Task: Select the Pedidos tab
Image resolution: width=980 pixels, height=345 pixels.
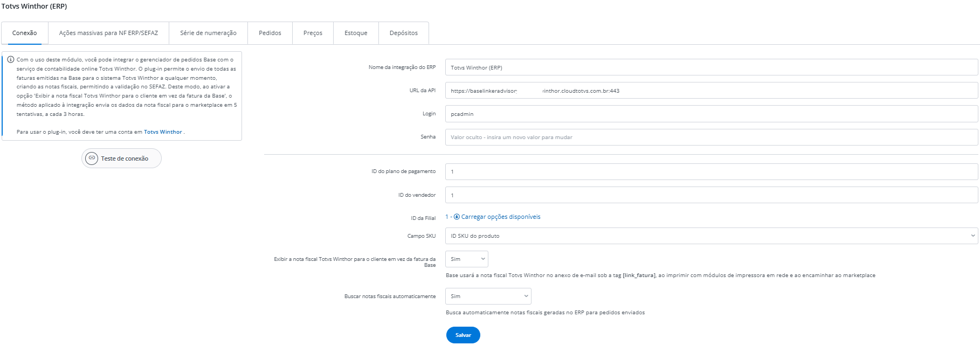Action: coord(270,33)
